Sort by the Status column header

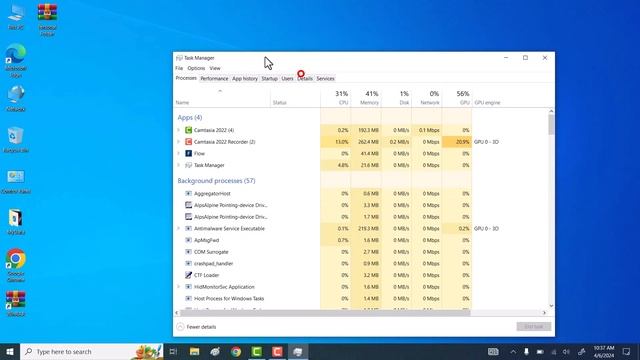pyautogui.click(x=296, y=98)
